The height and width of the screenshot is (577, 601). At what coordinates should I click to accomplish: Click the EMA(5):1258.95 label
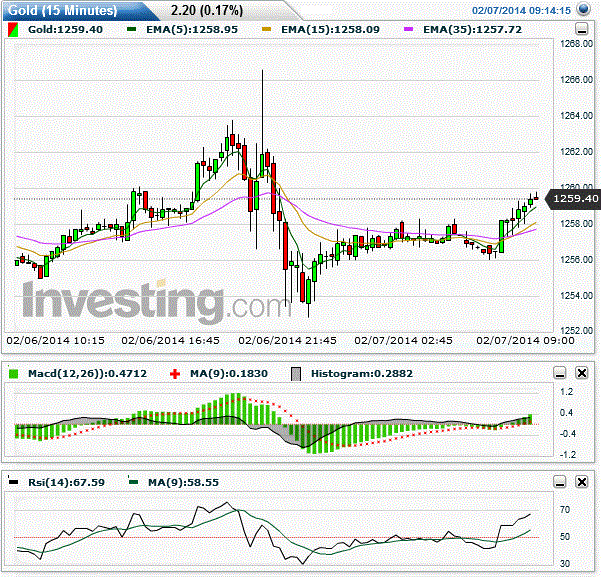pyautogui.click(x=192, y=30)
